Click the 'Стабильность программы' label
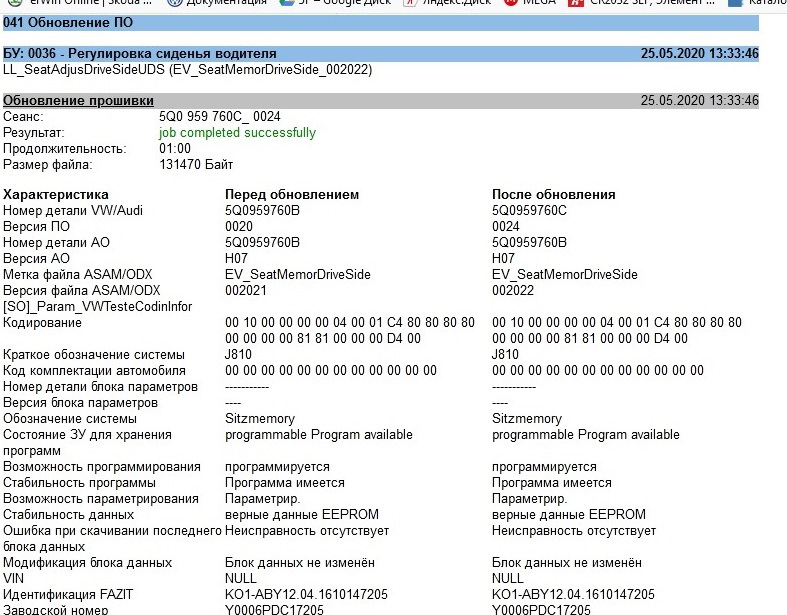Screen dimensions: 787x615 point(79,483)
